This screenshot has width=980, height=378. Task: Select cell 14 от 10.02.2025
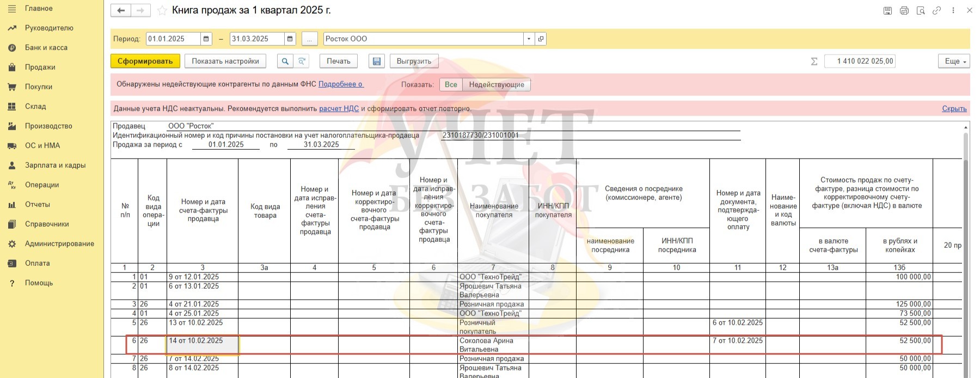coord(203,345)
